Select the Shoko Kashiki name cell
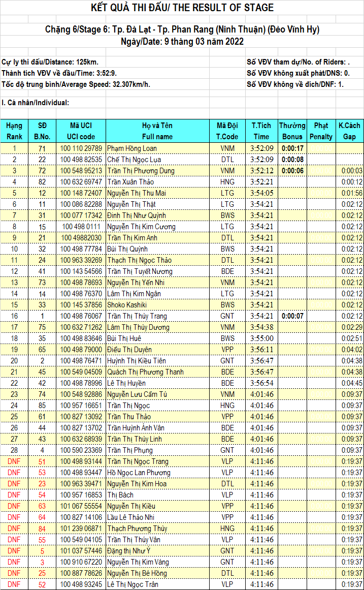The image size is (364, 590). (127, 305)
